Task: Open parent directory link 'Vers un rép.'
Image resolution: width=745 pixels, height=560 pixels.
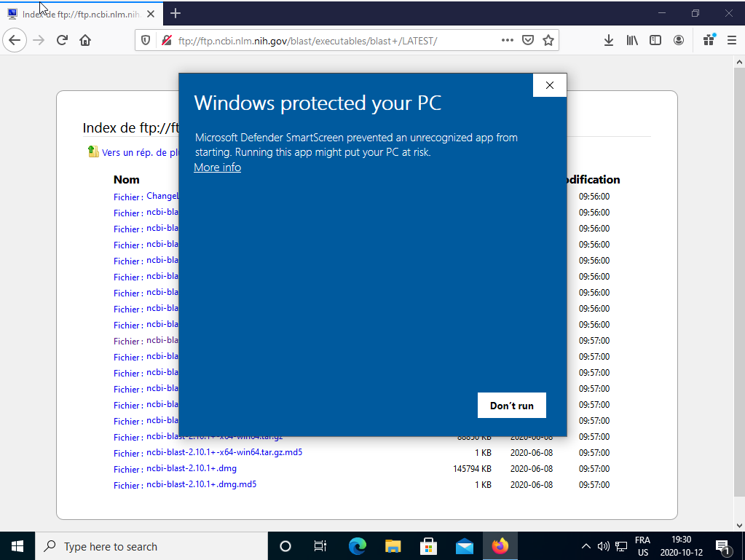Action: pyautogui.click(x=140, y=152)
